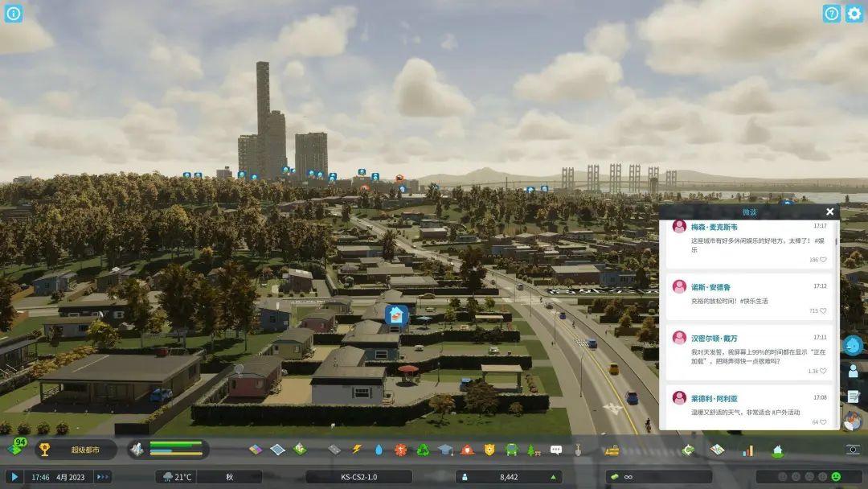
Task: Open the City Statistics bar chart icon
Action: [x=748, y=450]
